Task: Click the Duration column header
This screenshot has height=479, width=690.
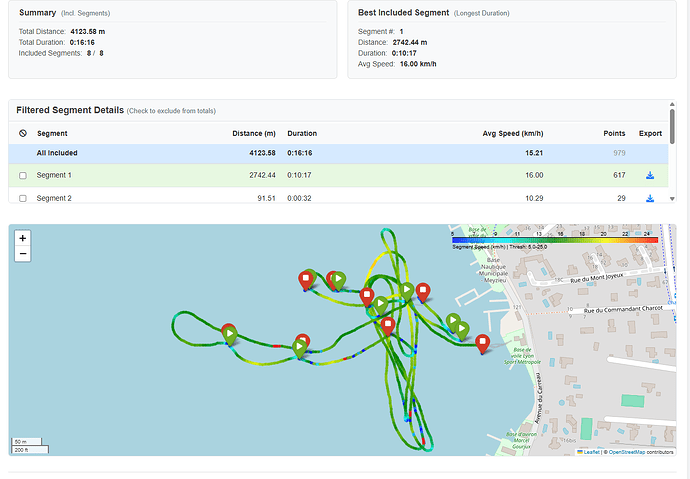Action: (x=302, y=133)
